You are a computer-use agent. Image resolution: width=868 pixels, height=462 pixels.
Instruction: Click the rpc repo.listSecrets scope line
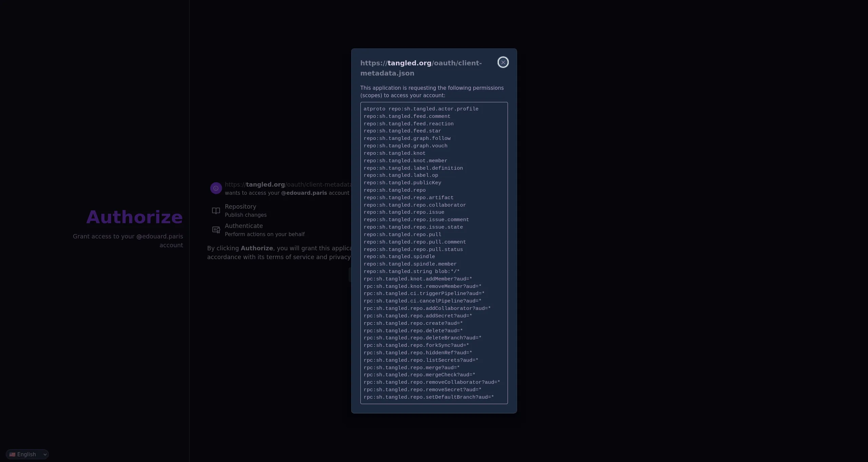421,360
